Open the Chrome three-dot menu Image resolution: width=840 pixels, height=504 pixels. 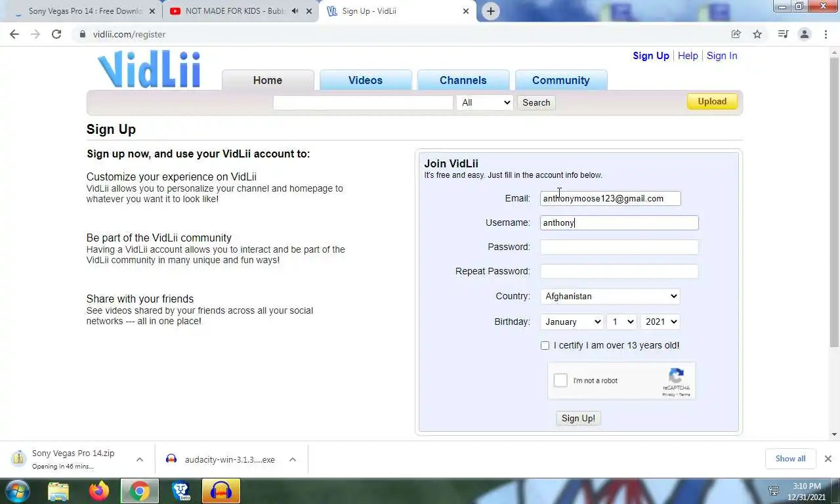(826, 34)
